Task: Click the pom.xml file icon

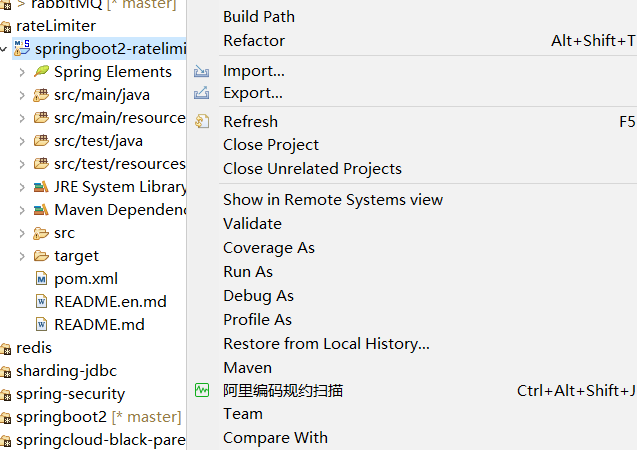Action: pos(41,279)
